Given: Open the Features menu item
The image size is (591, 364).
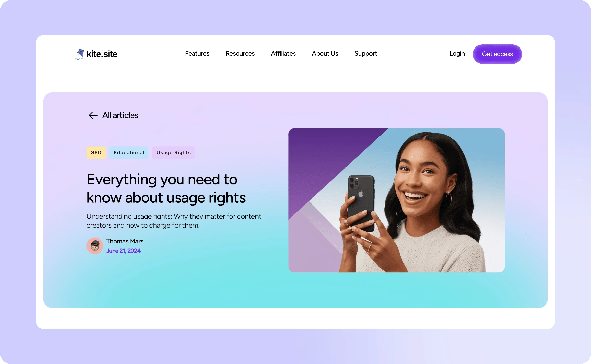Looking at the screenshot, I should tap(197, 53).
